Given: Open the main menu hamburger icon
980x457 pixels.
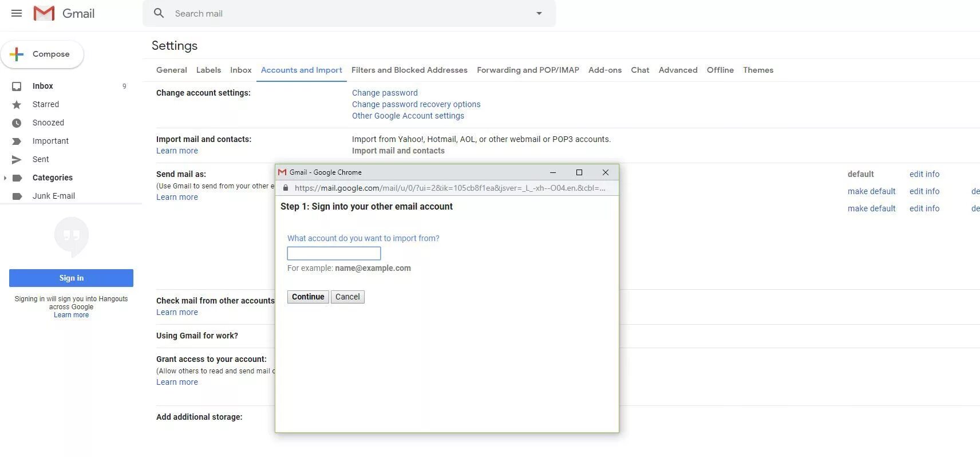Looking at the screenshot, I should coord(17,13).
